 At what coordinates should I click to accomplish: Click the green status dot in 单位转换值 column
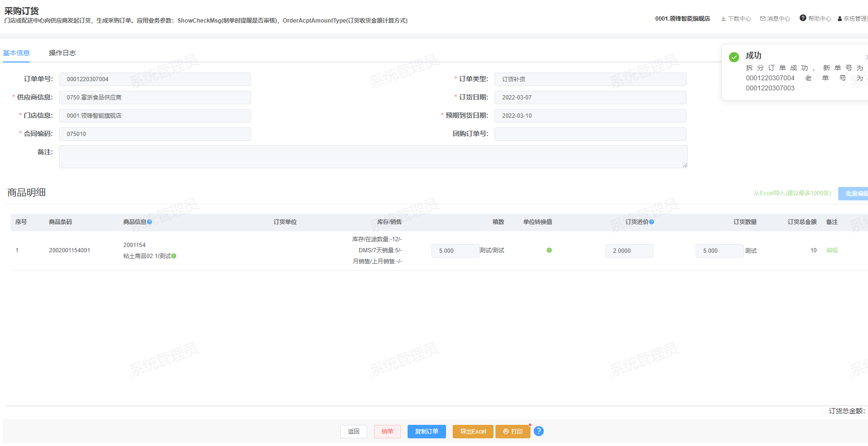click(x=549, y=250)
